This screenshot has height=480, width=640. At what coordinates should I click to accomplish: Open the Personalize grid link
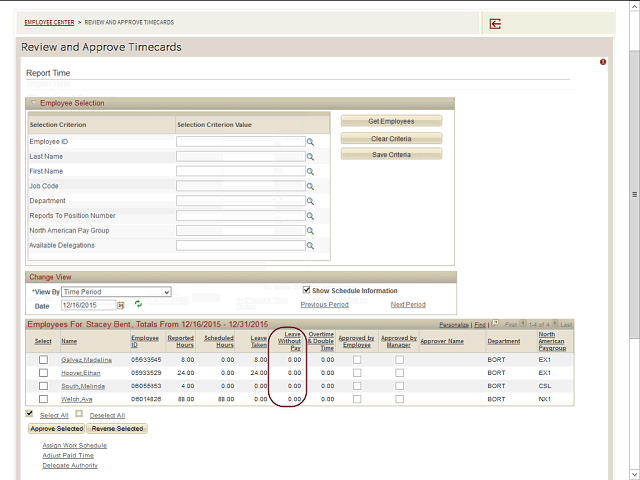[x=455, y=325]
